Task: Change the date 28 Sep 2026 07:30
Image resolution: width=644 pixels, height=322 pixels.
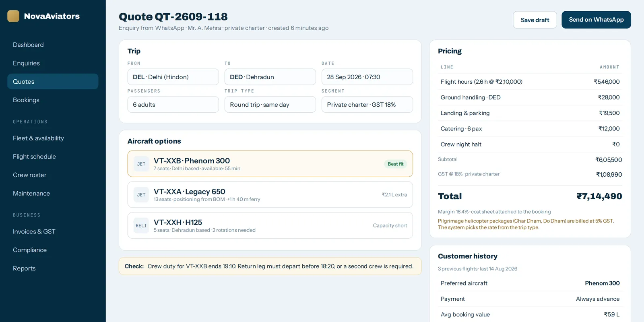Action: point(367,77)
